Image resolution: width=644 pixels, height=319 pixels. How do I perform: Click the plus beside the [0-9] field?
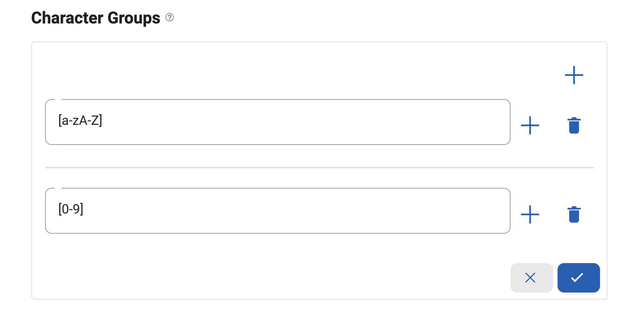coord(530,214)
